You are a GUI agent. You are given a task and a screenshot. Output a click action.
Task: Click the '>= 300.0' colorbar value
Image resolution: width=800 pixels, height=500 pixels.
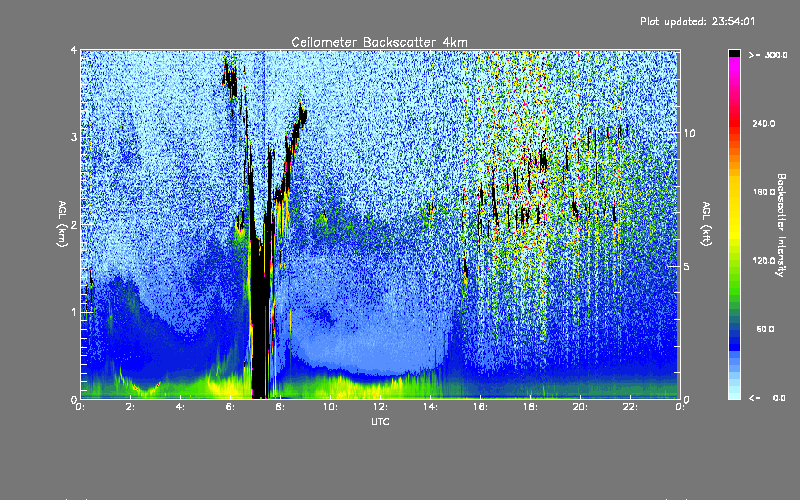tap(768, 55)
